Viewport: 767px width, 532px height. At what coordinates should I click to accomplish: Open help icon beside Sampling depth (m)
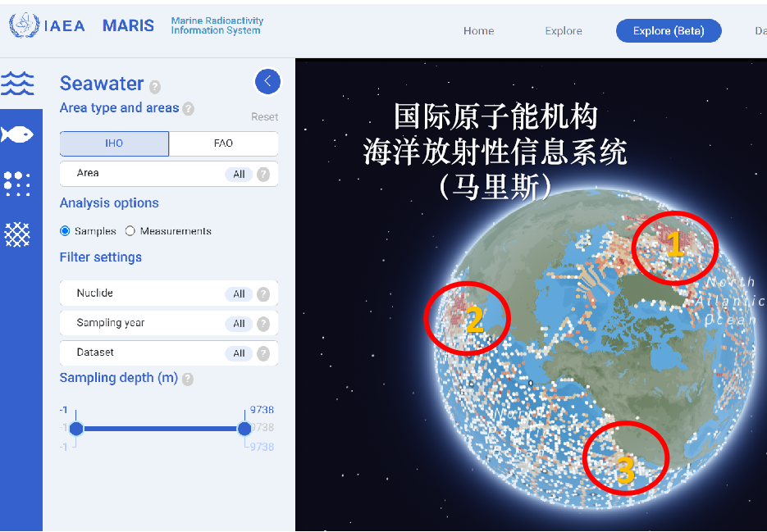(x=188, y=379)
